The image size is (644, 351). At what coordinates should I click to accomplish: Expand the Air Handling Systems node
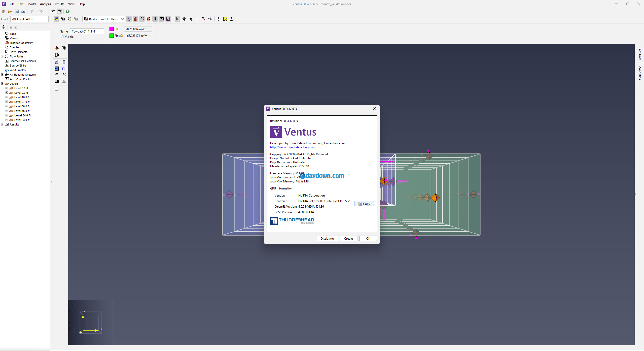pyautogui.click(x=2, y=75)
